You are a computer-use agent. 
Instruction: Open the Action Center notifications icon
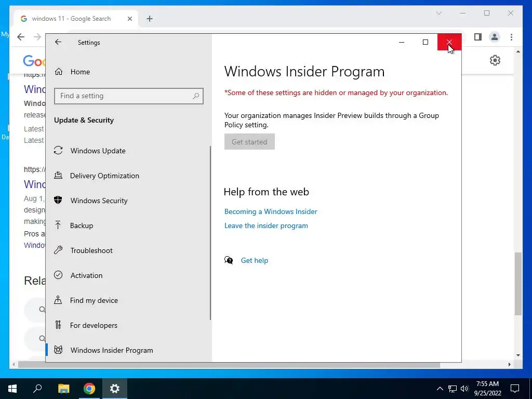[x=515, y=389]
